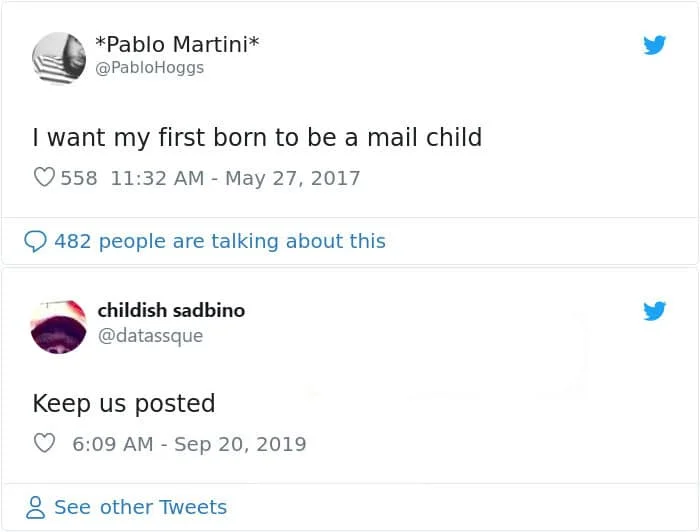Open the @PabloHoggs handle link
The width and height of the screenshot is (700, 532).
148,69
